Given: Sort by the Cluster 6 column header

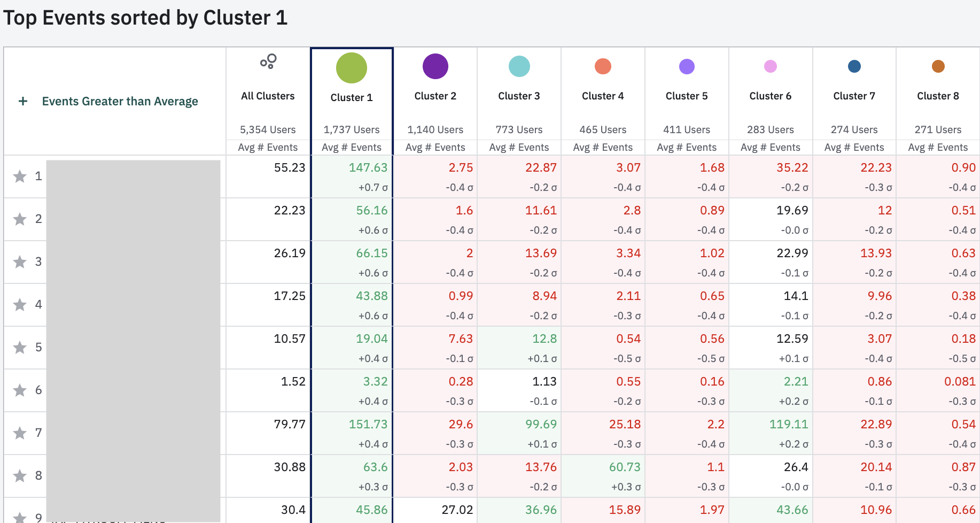Looking at the screenshot, I should click(771, 96).
